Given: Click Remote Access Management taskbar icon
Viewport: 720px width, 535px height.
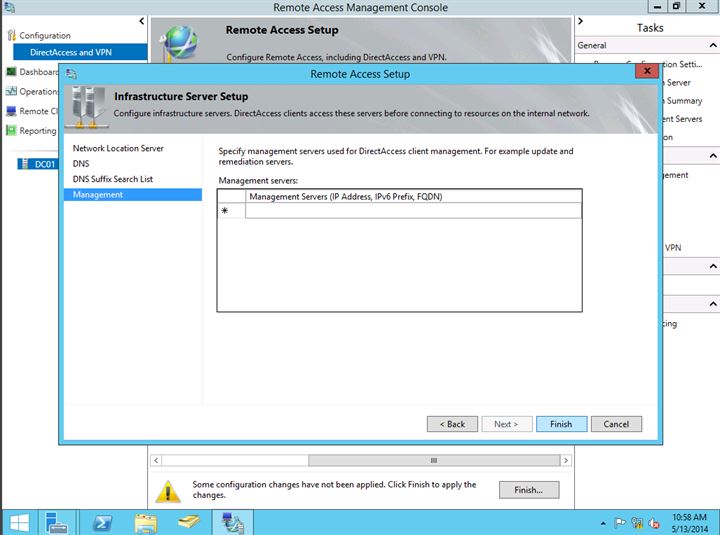Looking at the screenshot, I should (x=232, y=523).
